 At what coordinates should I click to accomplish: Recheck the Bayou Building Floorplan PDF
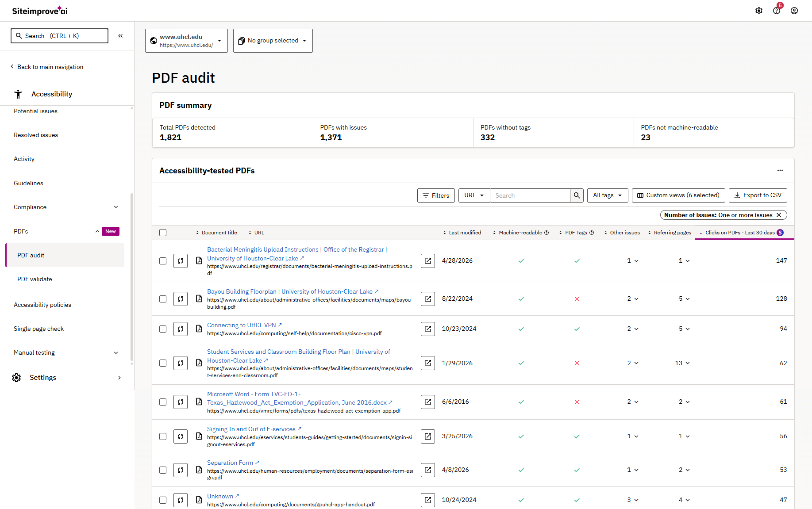[181, 299]
